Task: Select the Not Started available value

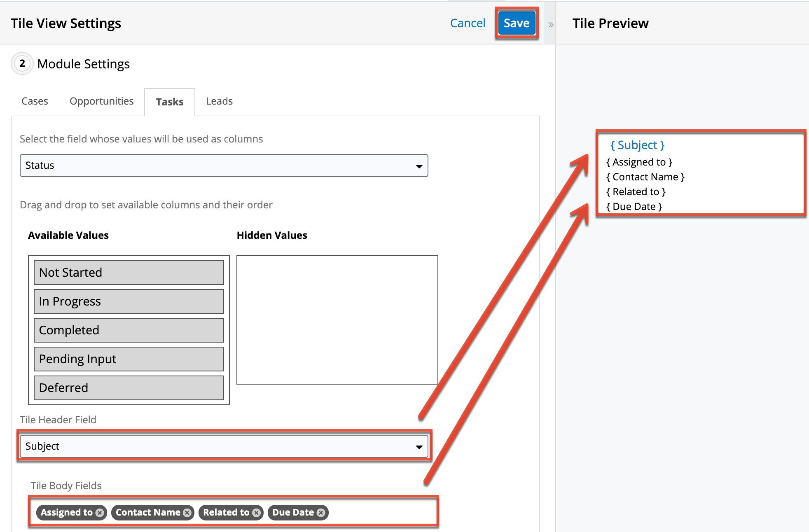Action: (x=129, y=273)
